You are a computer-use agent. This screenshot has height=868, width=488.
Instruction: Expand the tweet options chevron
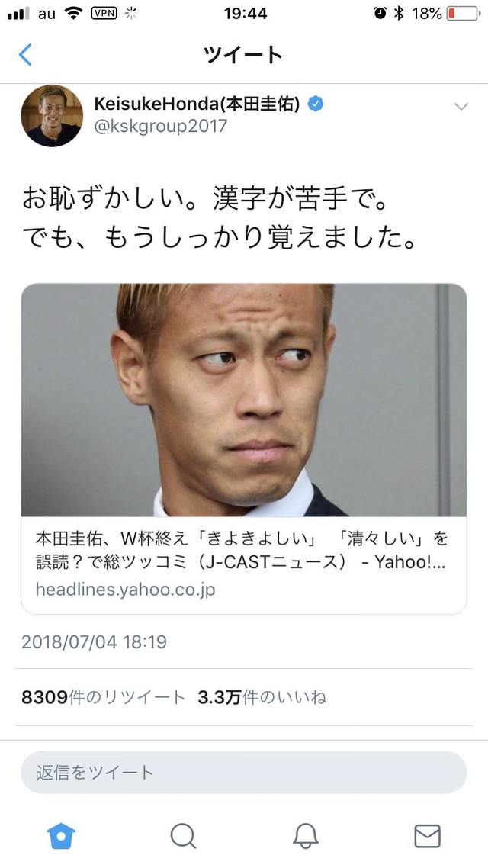click(461, 106)
